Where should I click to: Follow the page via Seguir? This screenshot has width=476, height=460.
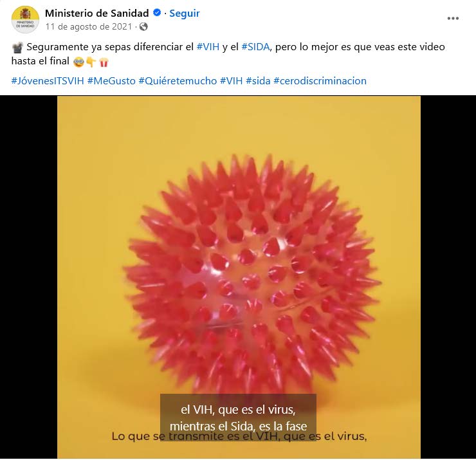(184, 13)
